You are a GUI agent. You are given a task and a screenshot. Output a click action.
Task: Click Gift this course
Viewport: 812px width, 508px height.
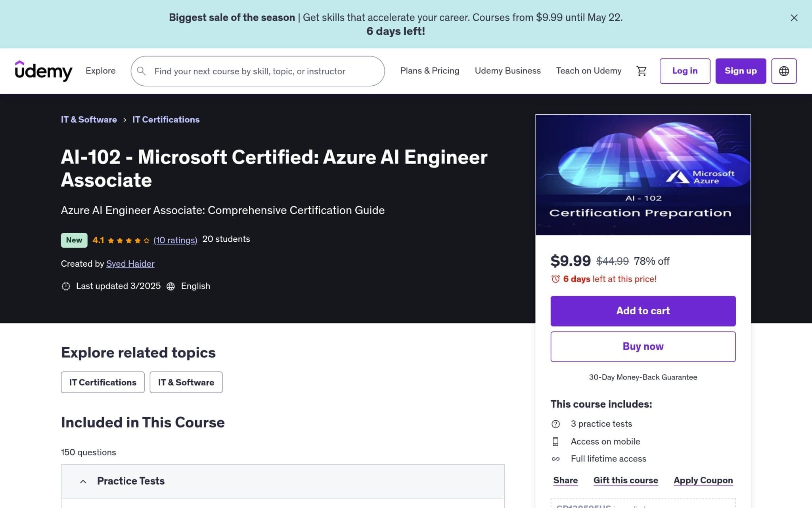tap(626, 480)
